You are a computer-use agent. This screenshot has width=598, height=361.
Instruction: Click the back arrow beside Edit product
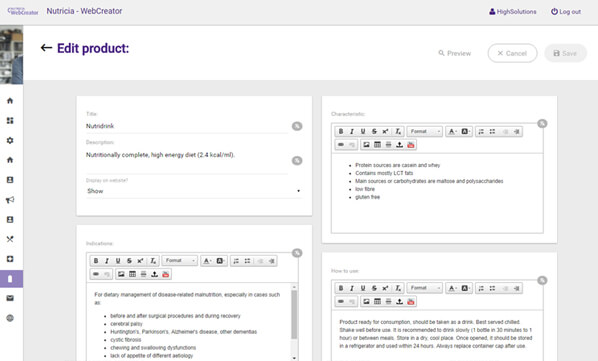(x=46, y=48)
